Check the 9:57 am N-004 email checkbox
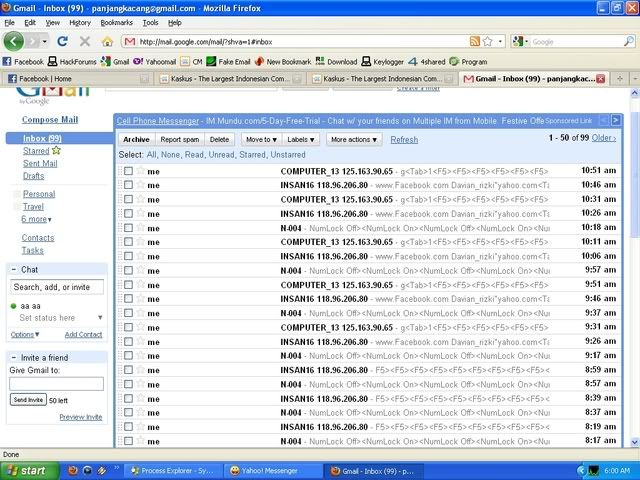 129,270
